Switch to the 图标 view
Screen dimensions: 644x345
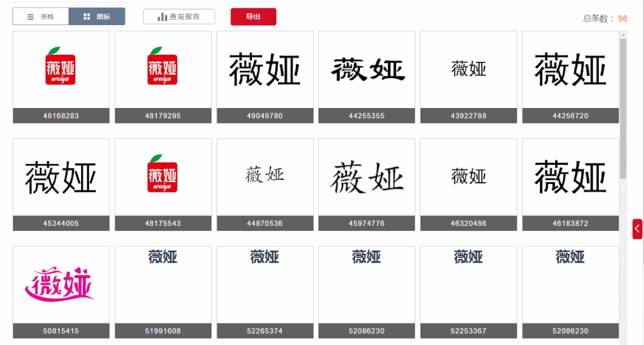point(103,16)
